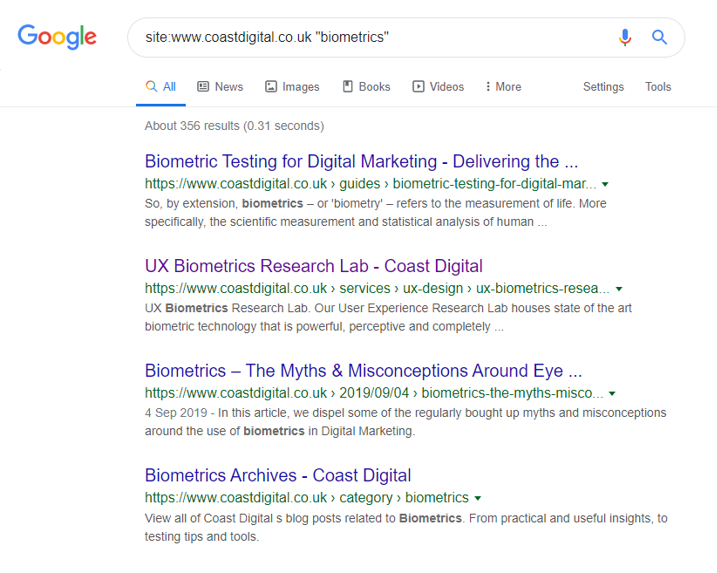Open the Tools menu

coord(658,87)
